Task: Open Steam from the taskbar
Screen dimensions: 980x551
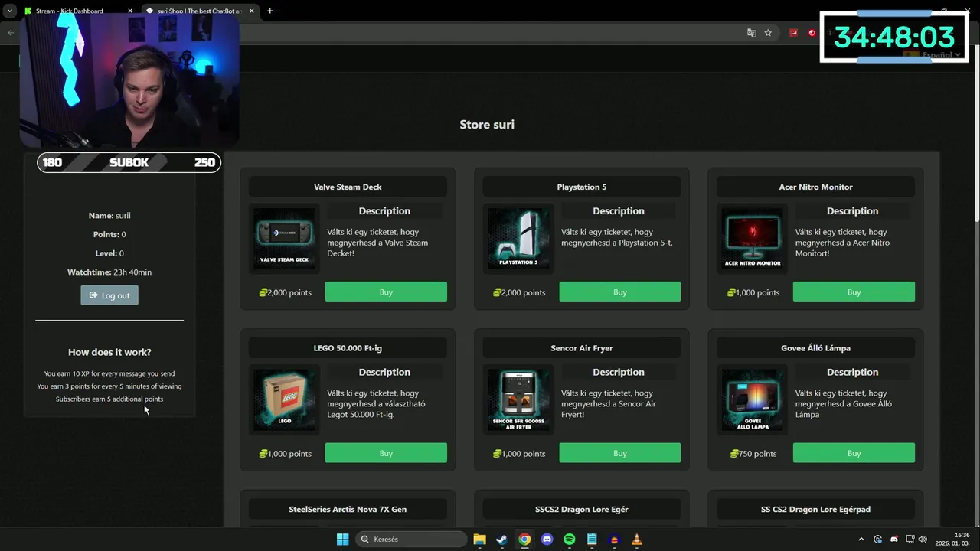Action: (501, 539)
